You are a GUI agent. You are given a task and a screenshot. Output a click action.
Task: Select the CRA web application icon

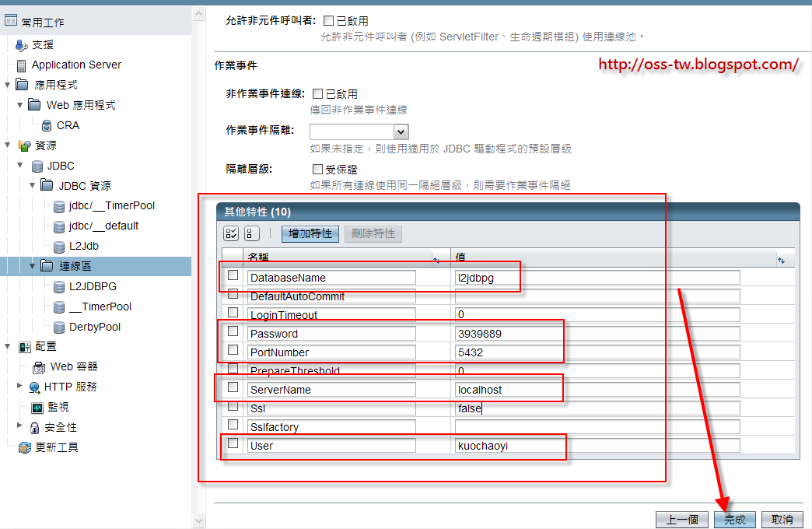click(x=46, y=125)
